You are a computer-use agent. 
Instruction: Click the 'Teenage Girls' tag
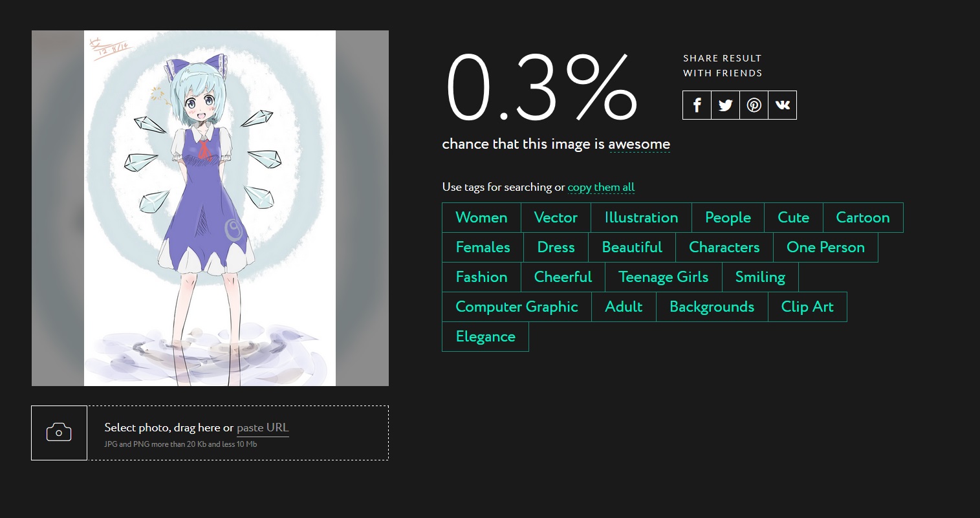pyautogui.click(x=663, y=277)
